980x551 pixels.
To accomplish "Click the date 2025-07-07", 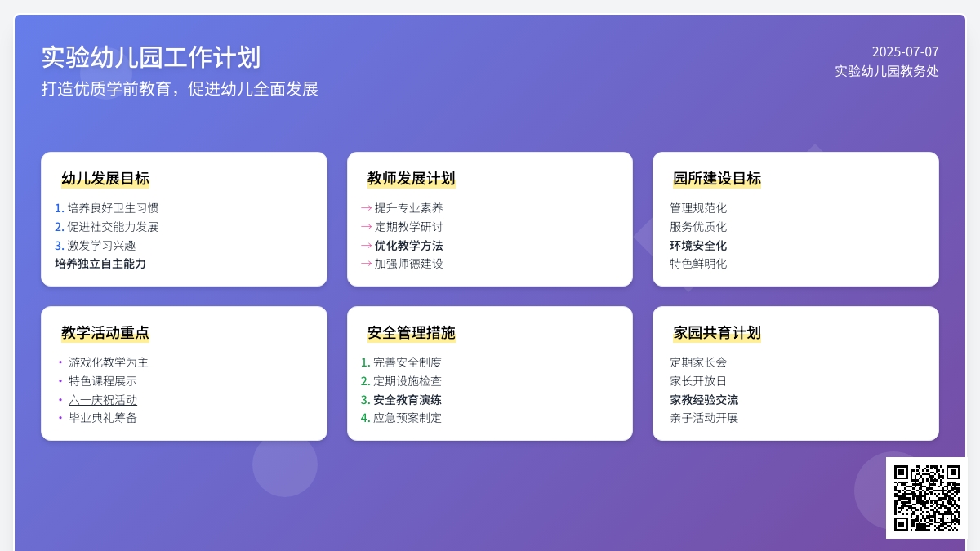I will point(905,51).
